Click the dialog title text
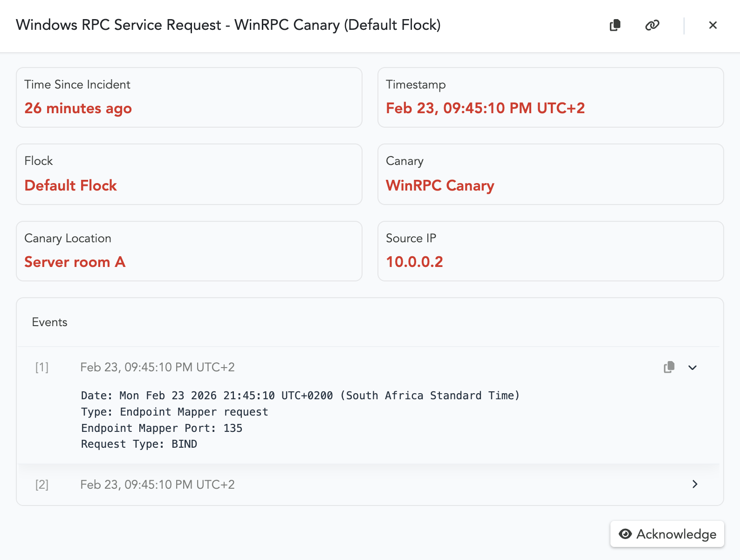 tap(228, 25)
